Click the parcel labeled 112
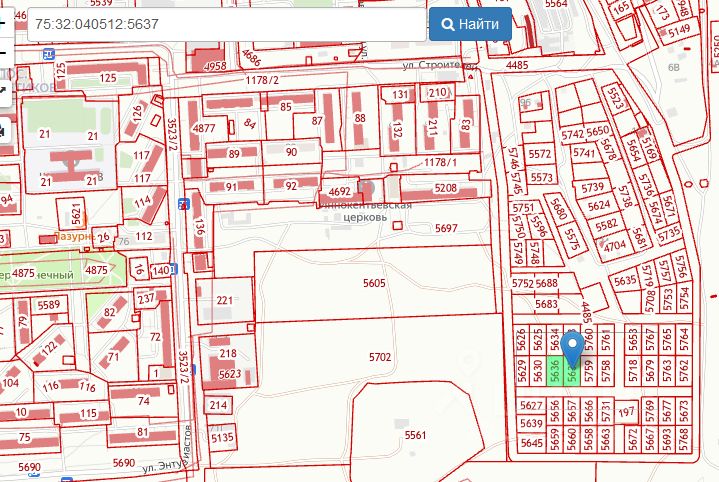 click(144, 236)
